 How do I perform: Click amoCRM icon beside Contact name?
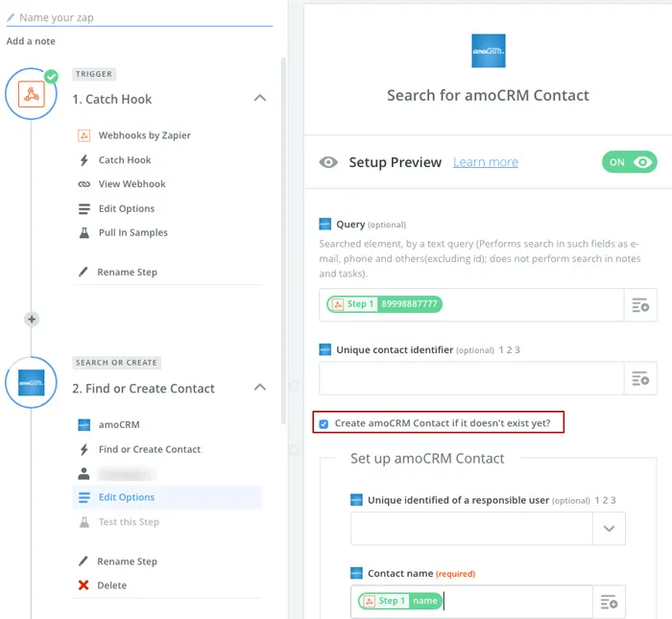tap(356, 573)
